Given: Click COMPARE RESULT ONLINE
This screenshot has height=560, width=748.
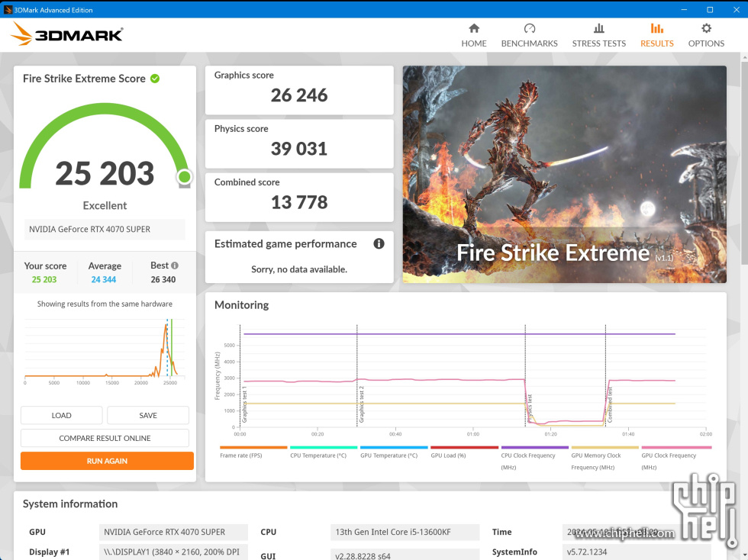Looking at the screenshot, I should coord(105,438).
